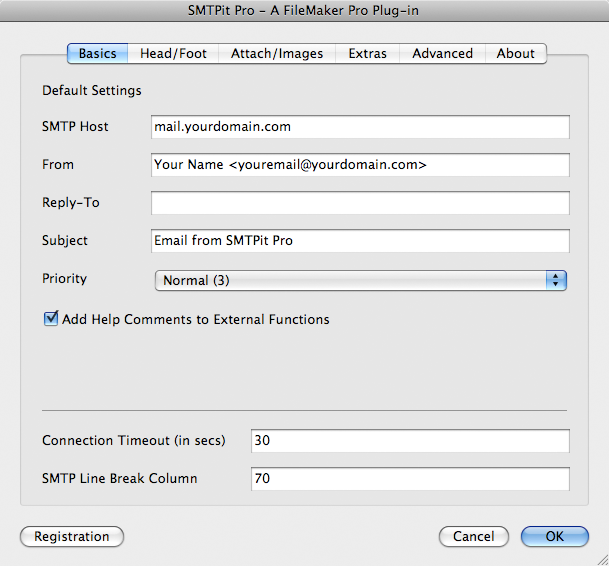This screenshot has width=609, height=566.
Task: Edit the Connection Timeout value 30
Action: 410,441
